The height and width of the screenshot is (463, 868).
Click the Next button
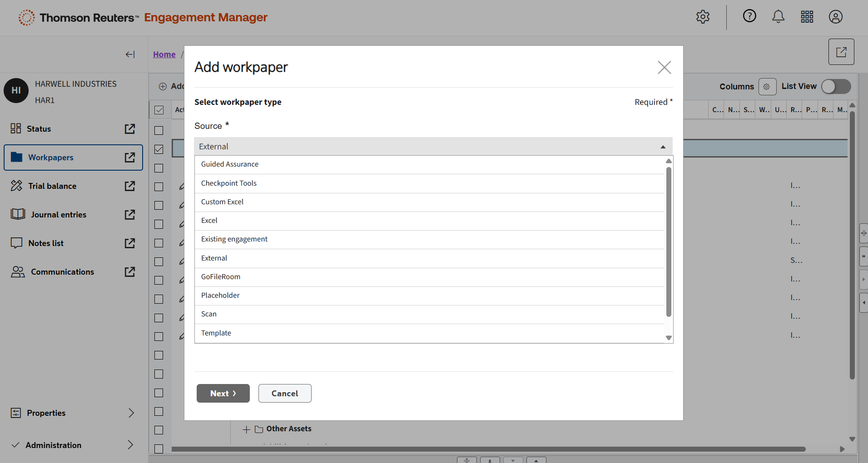(223, 394)
